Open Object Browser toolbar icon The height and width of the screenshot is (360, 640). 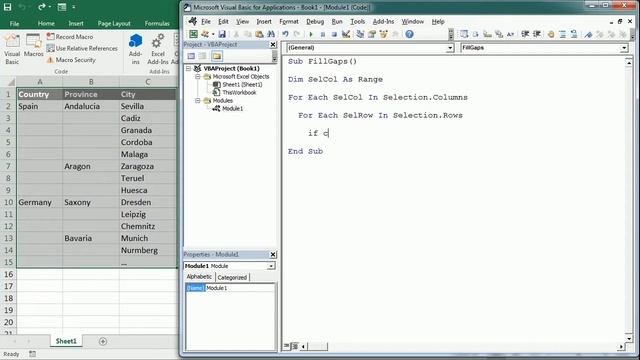pyautogui.click(x=383, y=34)
